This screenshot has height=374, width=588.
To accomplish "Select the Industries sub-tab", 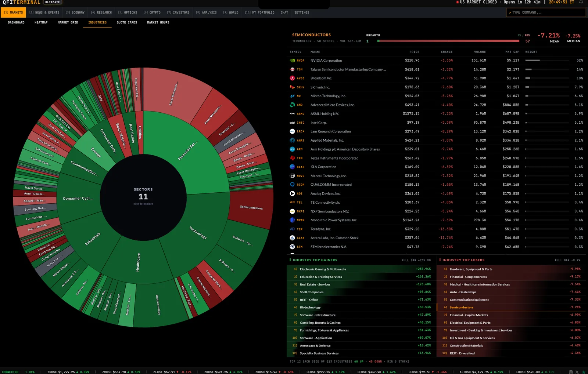I will pyautogui.click(x=97, y=22).
